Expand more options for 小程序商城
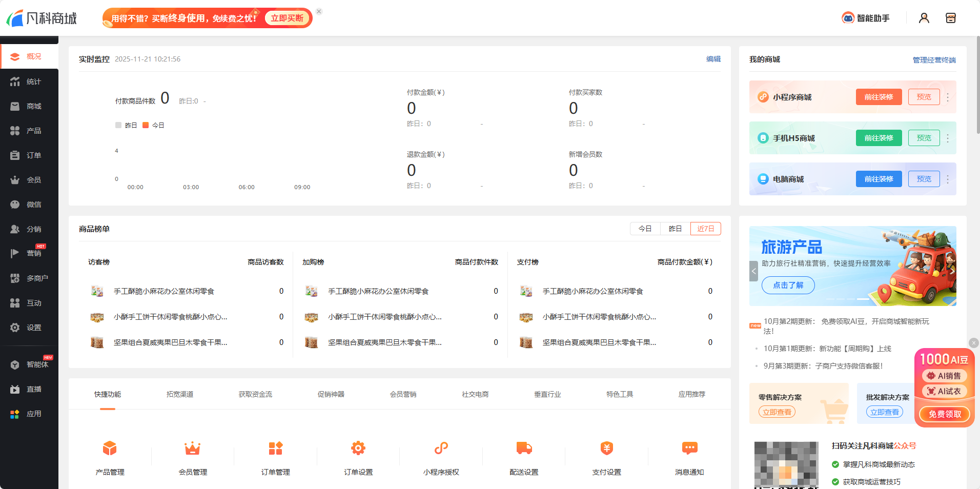 pyautogui.click(x=948, y=97)
